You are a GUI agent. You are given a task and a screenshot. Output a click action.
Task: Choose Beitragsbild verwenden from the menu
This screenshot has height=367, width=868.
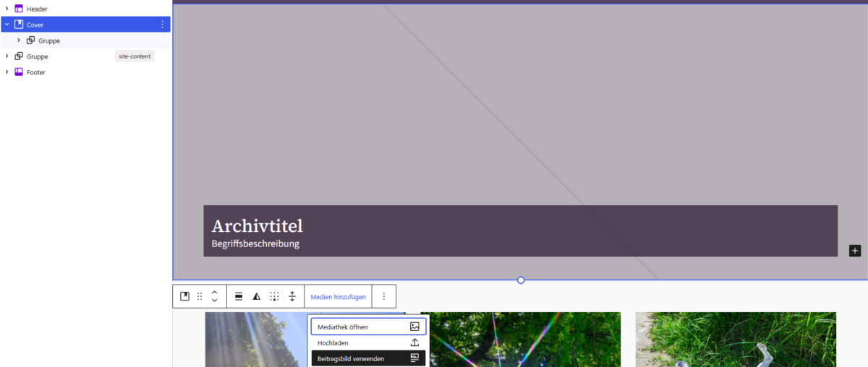click(369, 358)
